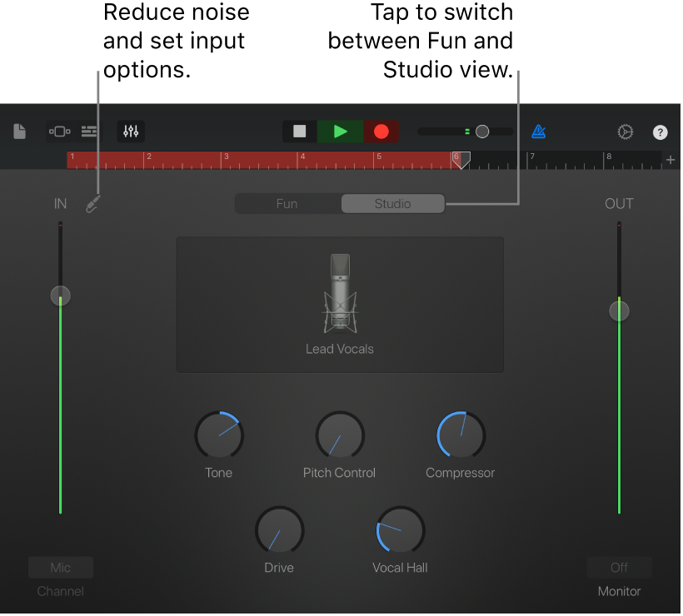Open the smart controls sliders icon
This screenshot has width=683, height=616.
pos(130,131)
